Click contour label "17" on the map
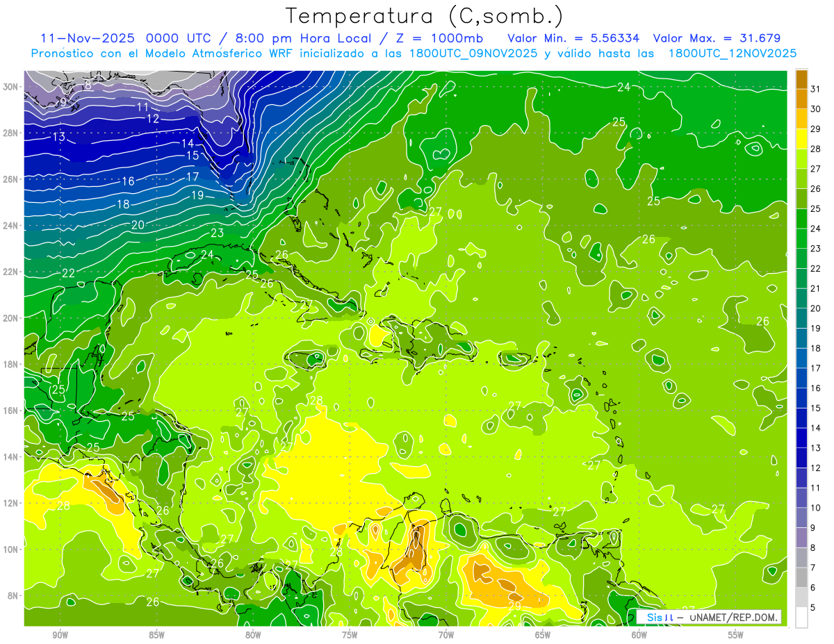 193,177
